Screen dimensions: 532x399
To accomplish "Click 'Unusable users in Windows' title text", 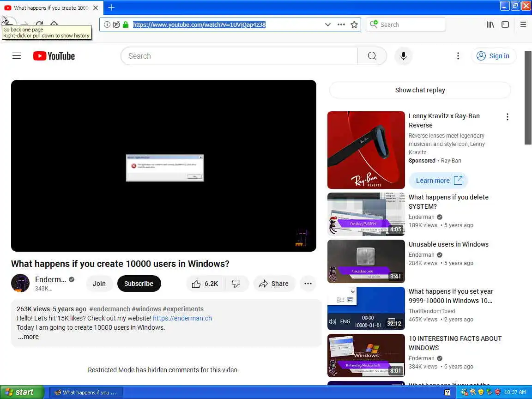I will (x=448, y=244).
